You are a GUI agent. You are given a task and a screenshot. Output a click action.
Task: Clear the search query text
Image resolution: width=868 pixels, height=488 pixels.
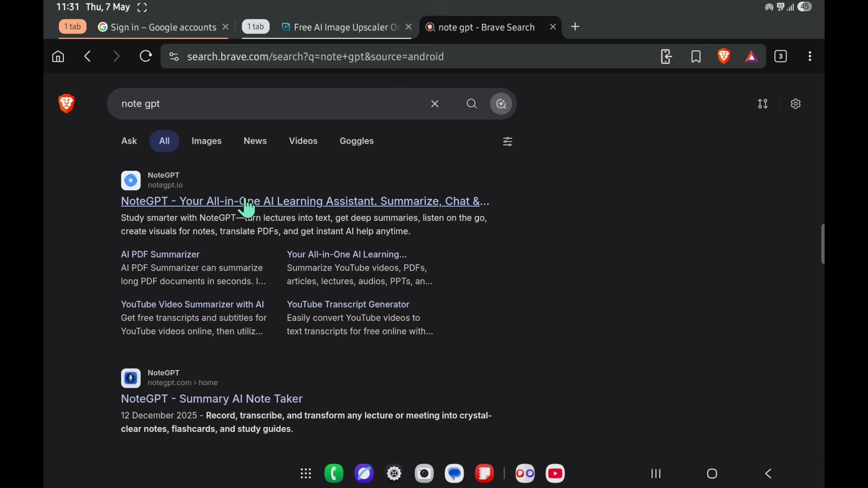click(x=435, y=104)
